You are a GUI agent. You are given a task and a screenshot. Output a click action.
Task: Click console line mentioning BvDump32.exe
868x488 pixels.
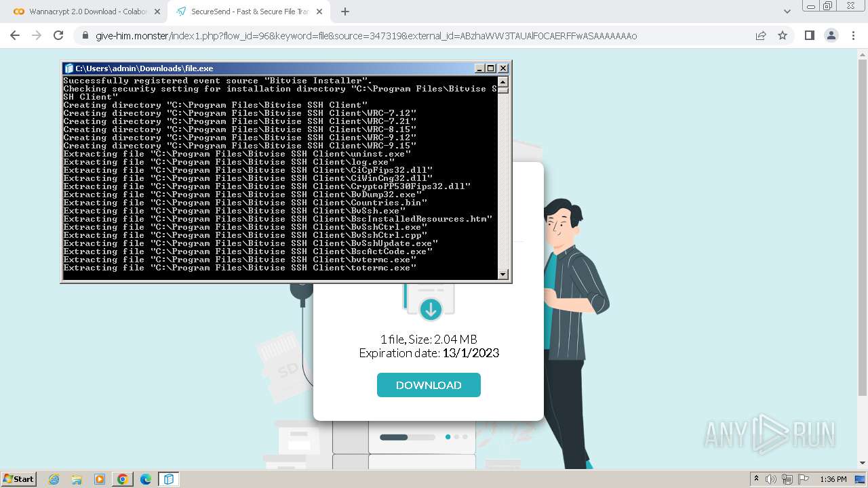tap(243, 195)
